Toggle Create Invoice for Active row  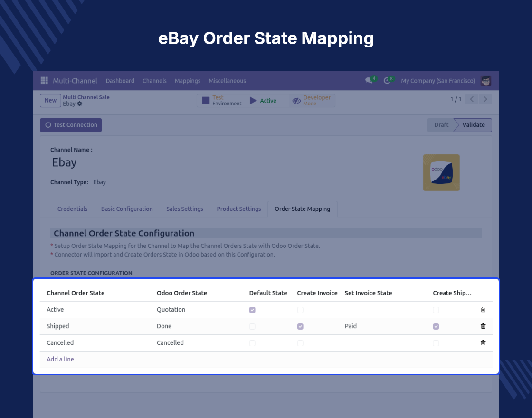click(x=300, y=310)
